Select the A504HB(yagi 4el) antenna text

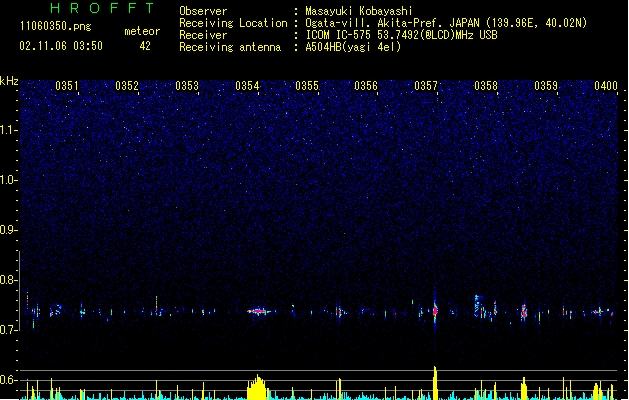[353, 47]
